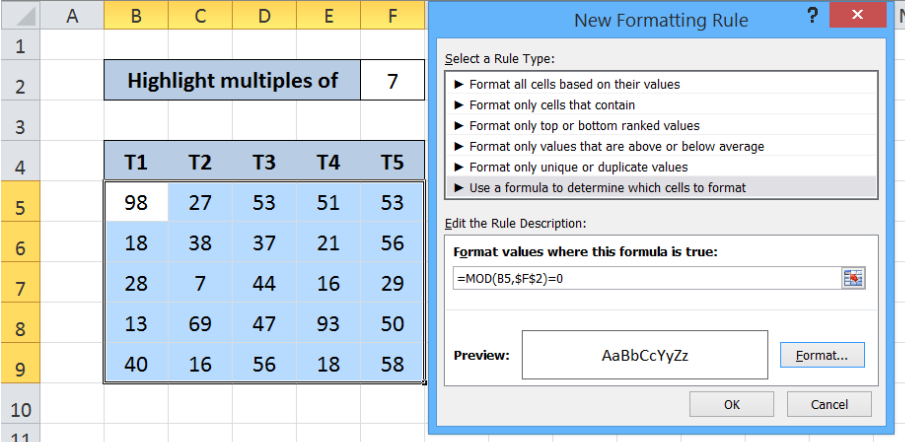The height and width of the screenshot is (442, 905).
Task: Click cell B5 with value 98
Action: coord(136,201)
